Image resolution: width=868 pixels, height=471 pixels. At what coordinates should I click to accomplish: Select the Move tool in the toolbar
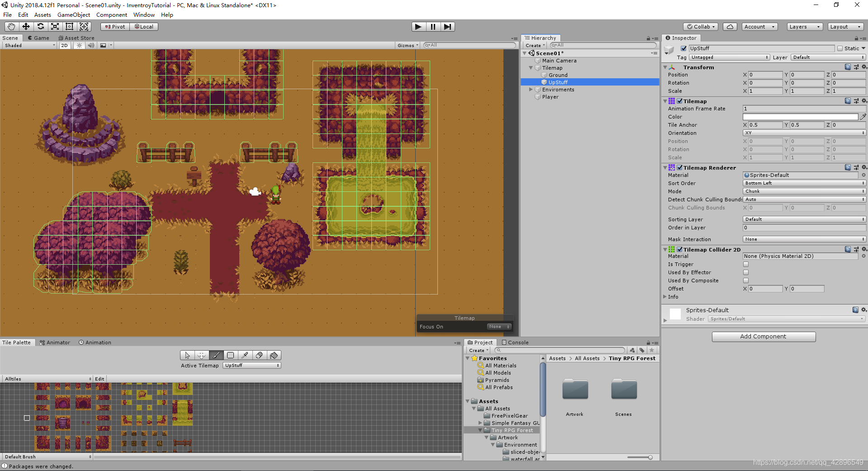[x=26, y=27]
